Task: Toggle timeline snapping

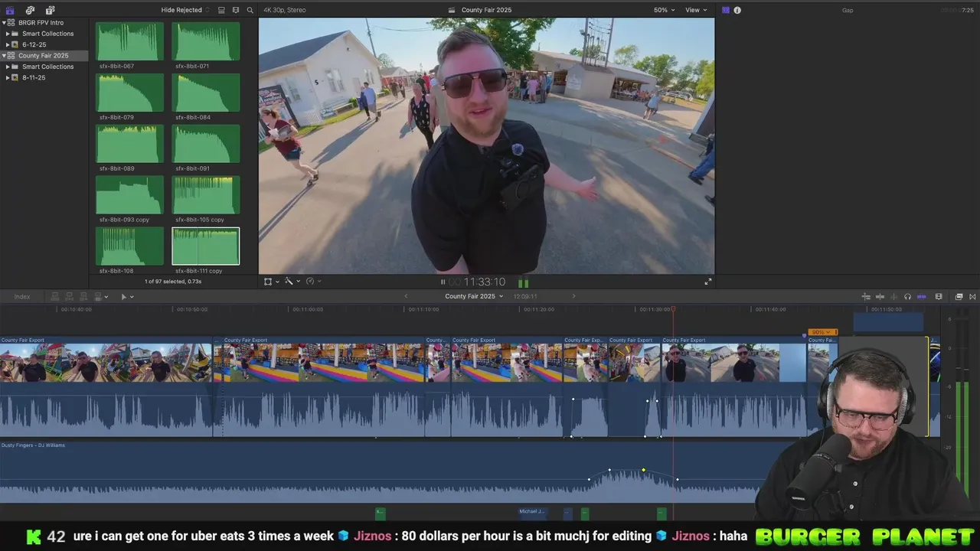Action: click(x=880, y=296)
